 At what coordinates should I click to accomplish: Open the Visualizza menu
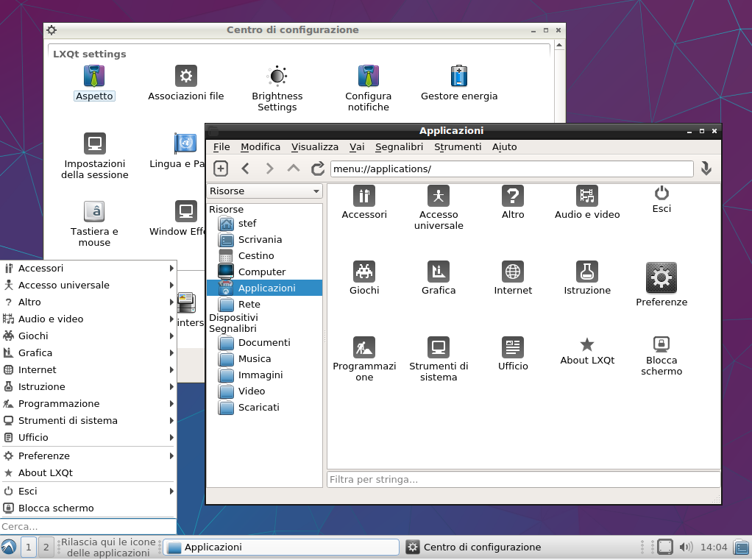[315, 147]
